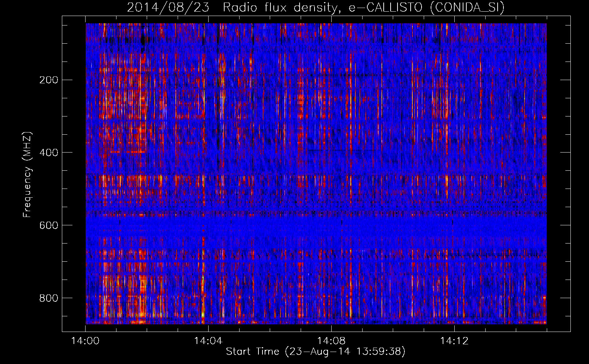The image size is (589, 364).
Task: Click the '14:12' time tick label
Action: point(454,341)
